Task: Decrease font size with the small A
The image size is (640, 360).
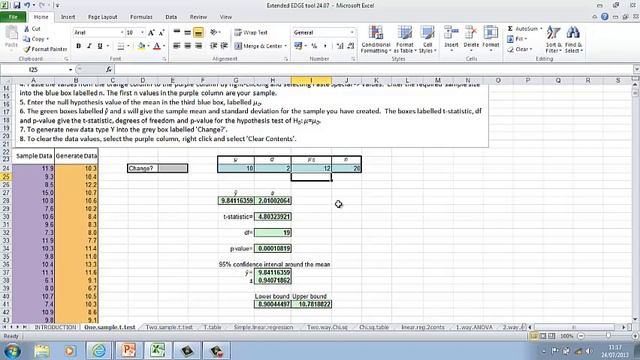Action: pos(162,33)
